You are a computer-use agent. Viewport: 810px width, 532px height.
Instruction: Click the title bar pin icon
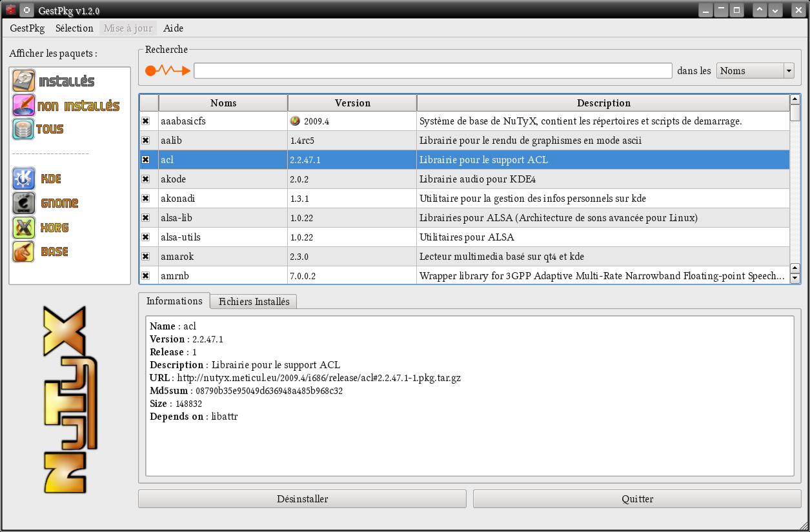tap(26, 10)
